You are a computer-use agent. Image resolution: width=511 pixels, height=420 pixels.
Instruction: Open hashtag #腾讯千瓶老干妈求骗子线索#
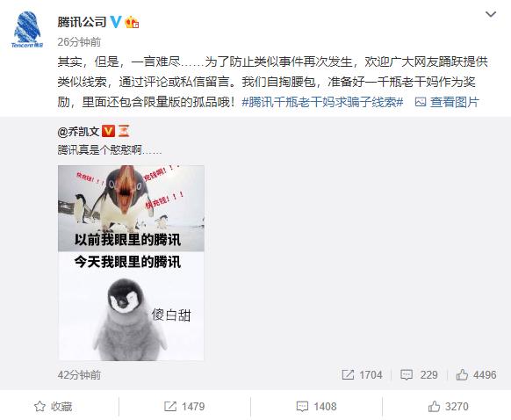coord(322,102)
